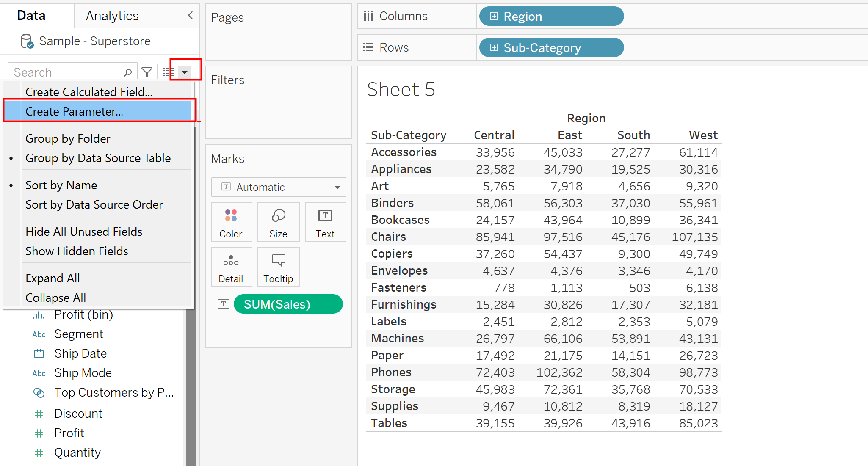Open the Tooltip mark card
This screenshot has width=868, height=466.
click(278, 267)
